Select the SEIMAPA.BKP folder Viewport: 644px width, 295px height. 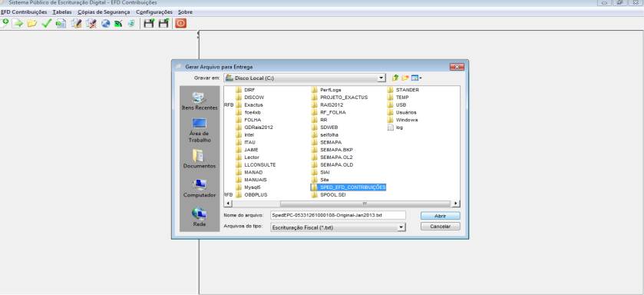point(332,150)
